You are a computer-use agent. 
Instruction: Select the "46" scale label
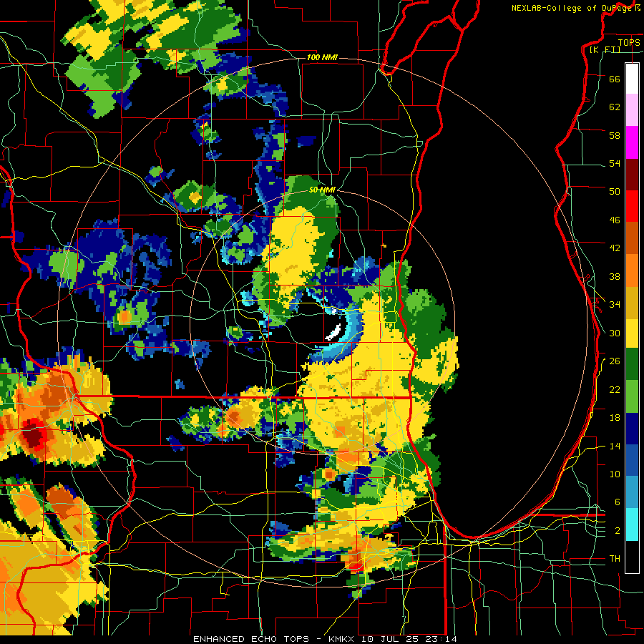(615, 220)
